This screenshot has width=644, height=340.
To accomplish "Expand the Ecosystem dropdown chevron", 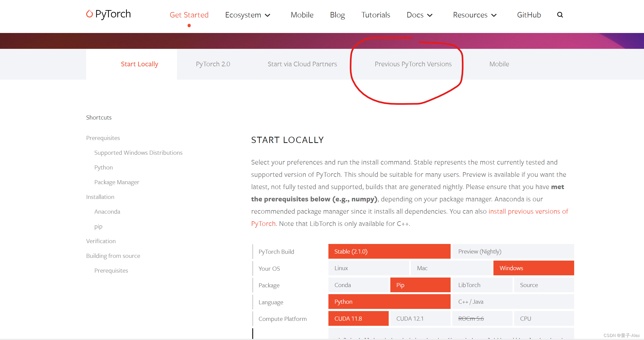I will point(268,15).
